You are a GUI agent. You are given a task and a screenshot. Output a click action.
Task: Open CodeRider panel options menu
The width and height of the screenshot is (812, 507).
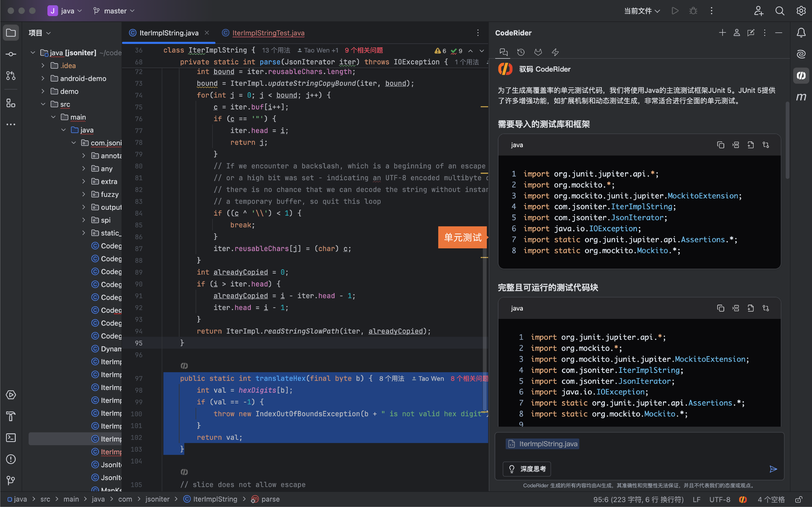pyautogui.click(x=765, y=33)
